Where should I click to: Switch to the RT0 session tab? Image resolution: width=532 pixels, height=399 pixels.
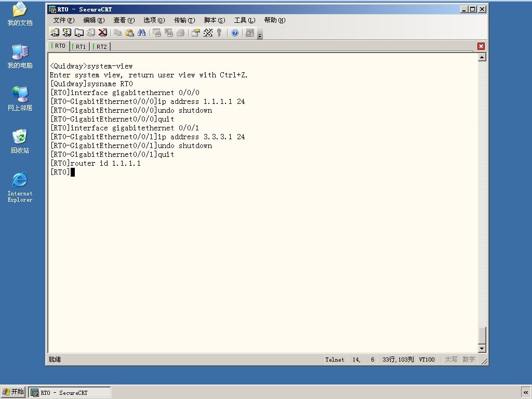point(59,46)
